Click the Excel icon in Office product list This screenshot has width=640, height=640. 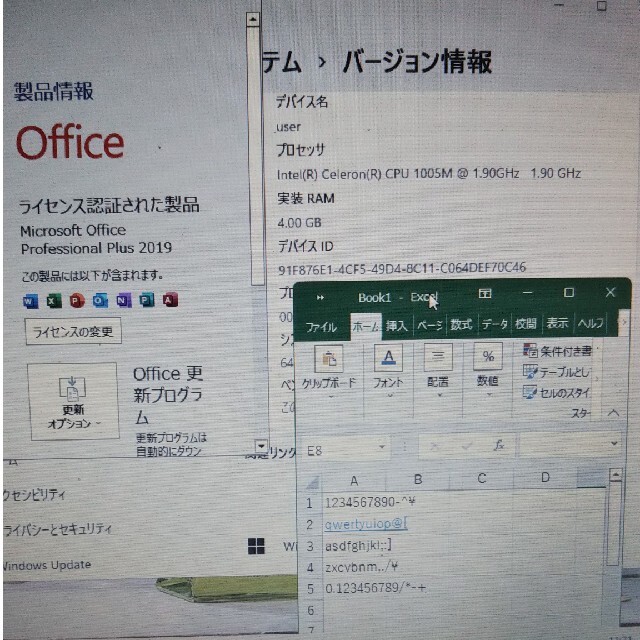click(53, 301)
